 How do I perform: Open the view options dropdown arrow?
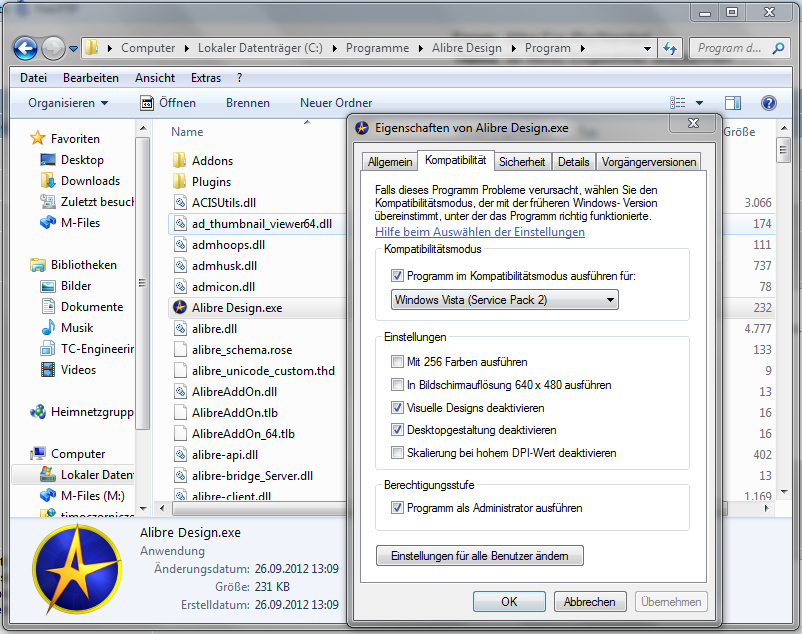[699, 103]
